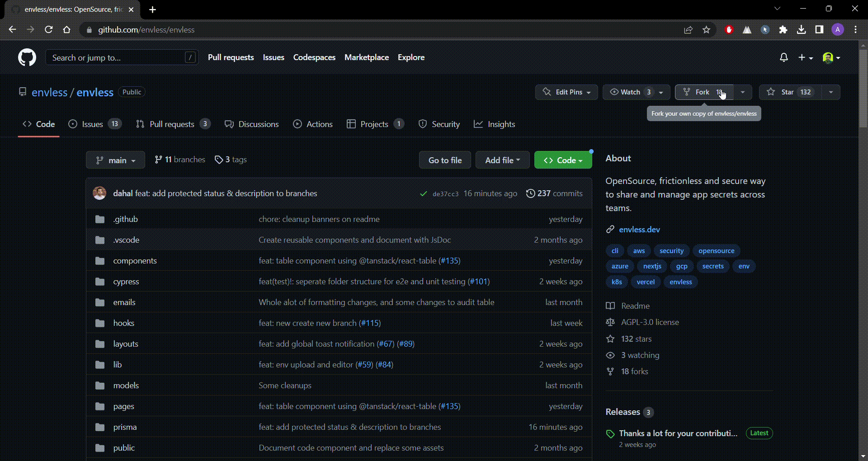Star the repository
868x461 pixels.
coord(790,92)
